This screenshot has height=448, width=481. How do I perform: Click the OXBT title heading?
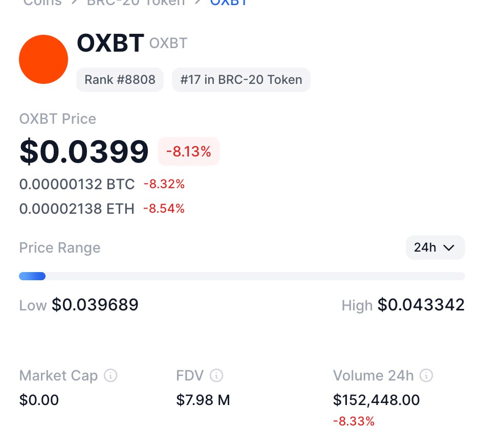click(111, 43)
